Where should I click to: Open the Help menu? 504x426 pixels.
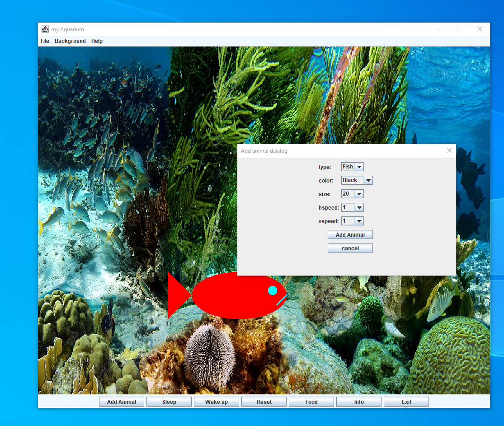[97, 41]
